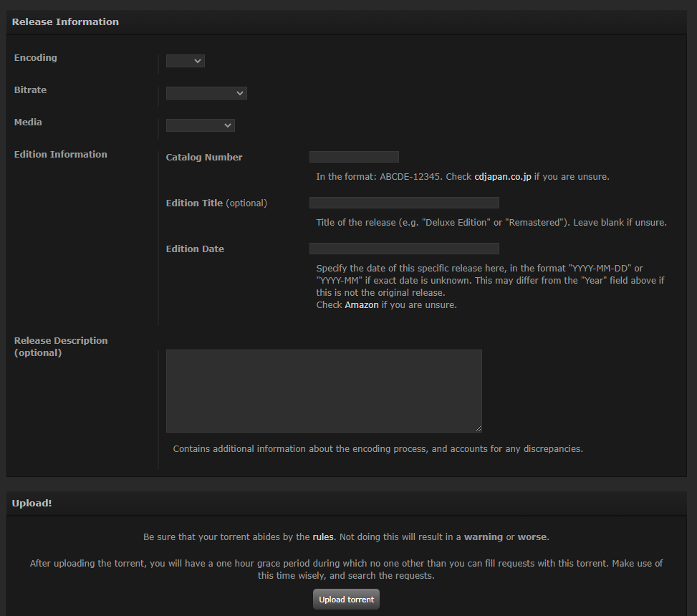Image resolution: width=697 pixels, height=616 pixels.
Task: Grab the Release Description resize handle
Action: pyautogui.click(x=478, y=428)
